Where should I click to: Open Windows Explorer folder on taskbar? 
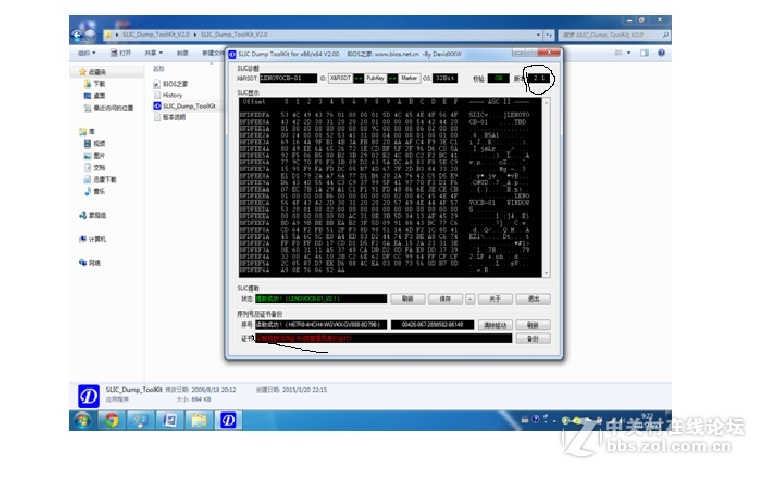[x=198, y=420]
